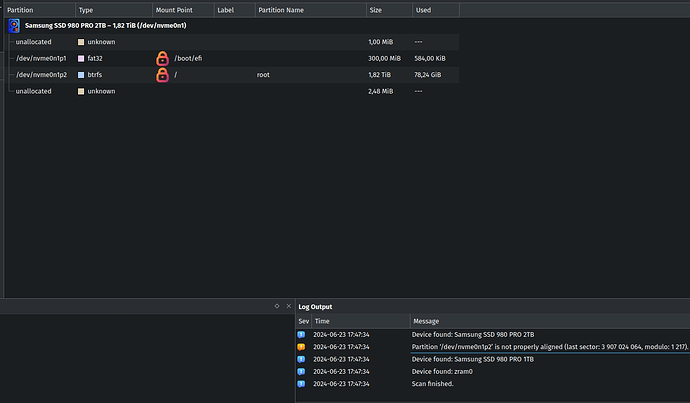Select the Samsung SSD 980 PRO 2TB device icon

click(14, 26)
